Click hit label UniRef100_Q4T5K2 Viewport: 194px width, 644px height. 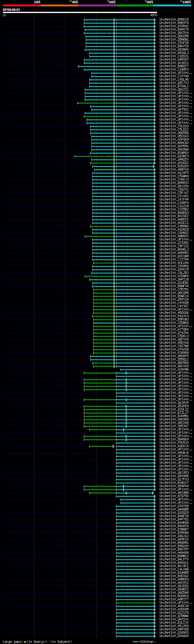pyautogui.click(x=174, y=109)
